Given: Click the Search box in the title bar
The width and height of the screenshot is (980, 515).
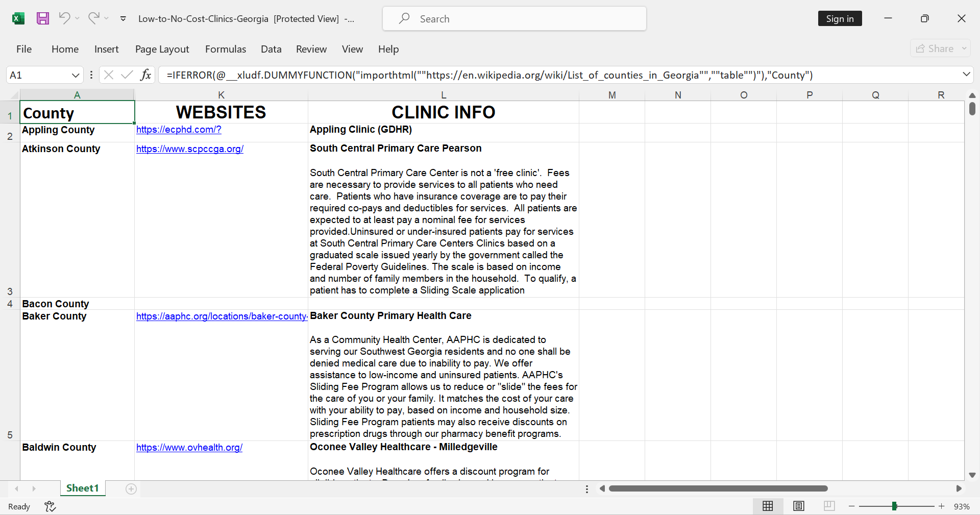Looking at the screenshot, I should (x=514, y=19).
